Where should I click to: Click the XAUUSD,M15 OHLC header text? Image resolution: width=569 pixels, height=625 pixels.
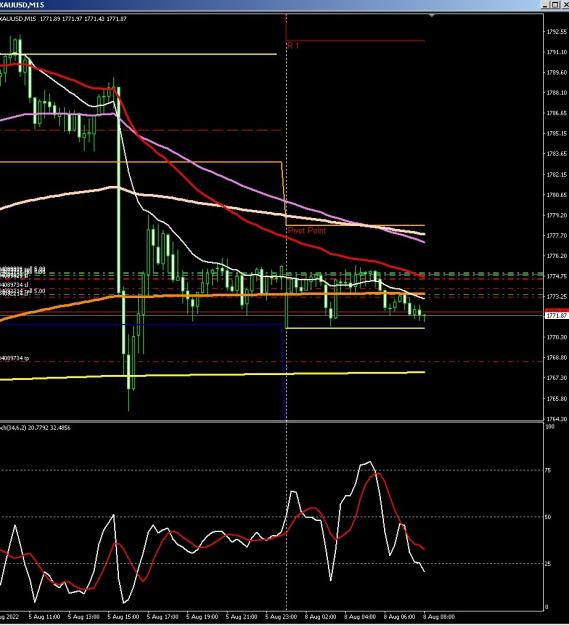click(x=64, y=19)
